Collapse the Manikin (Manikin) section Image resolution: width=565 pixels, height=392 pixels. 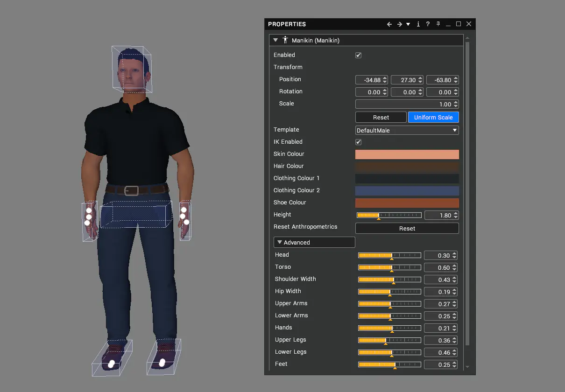point(275,41)
